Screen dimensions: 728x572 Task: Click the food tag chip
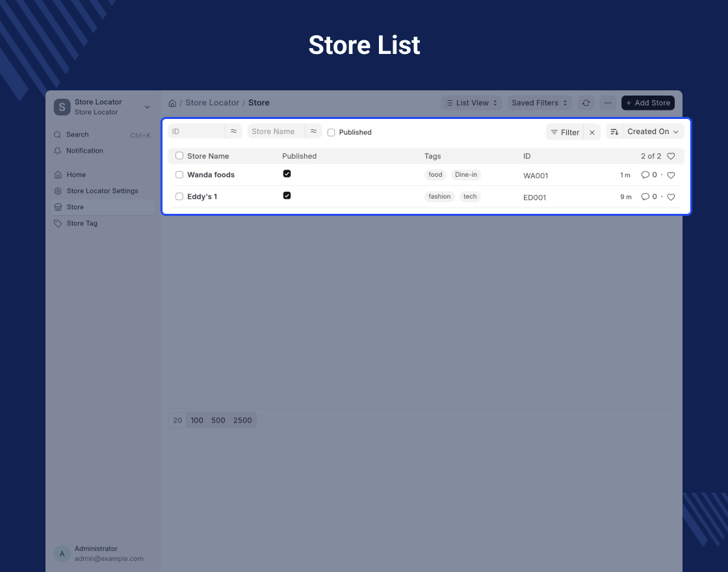coord(435,175)
